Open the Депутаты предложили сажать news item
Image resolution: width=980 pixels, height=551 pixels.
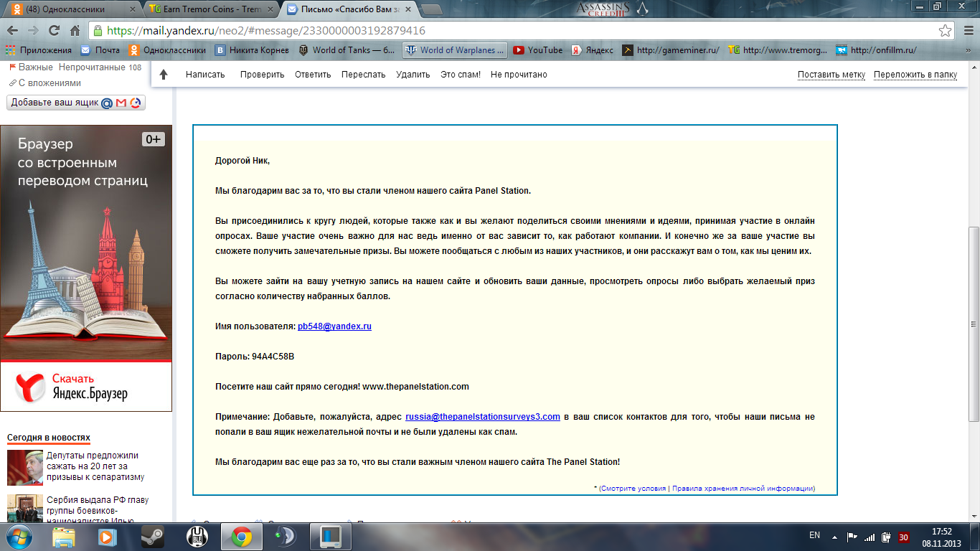coord(95,466)
